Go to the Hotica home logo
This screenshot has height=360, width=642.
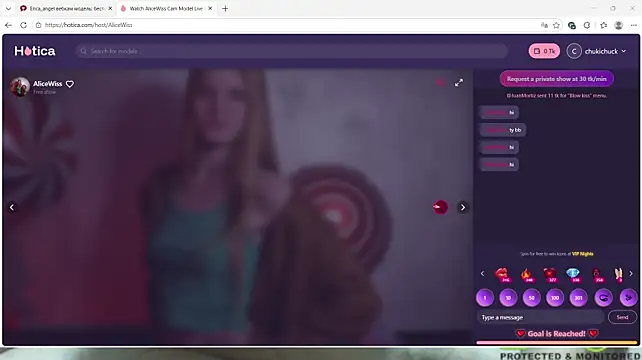click(x=35, y=51)
